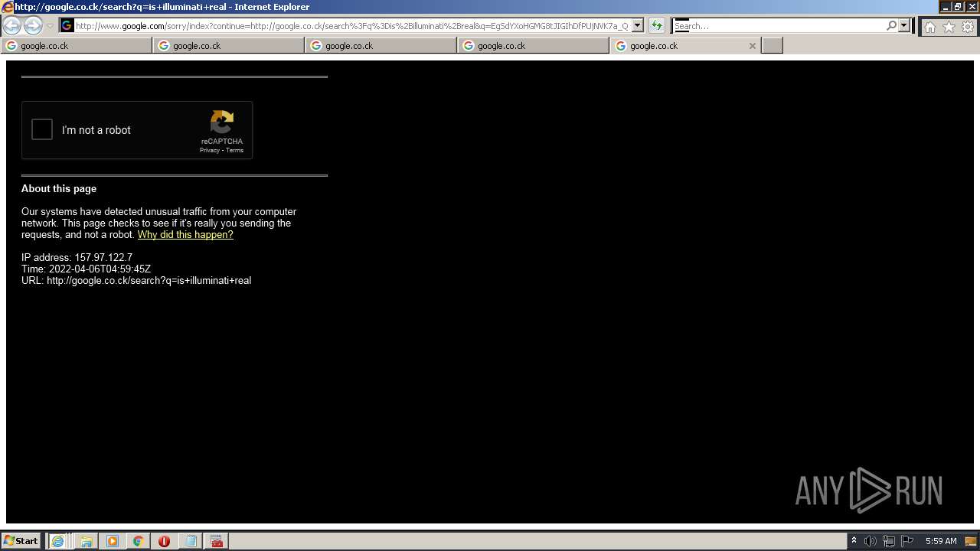Launch Google Chrome from the taskbar
The height and width of the screenshot is (551, 980).
coord(138,541)
